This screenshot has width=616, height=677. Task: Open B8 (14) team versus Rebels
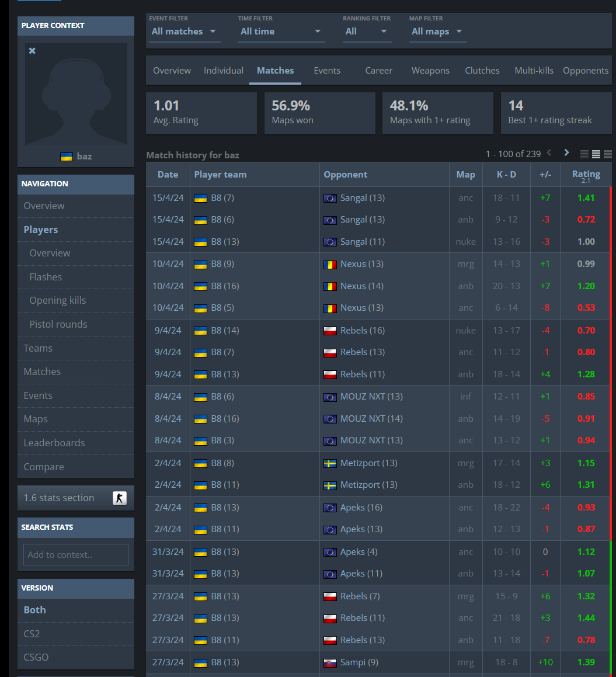(x=225, y=330)
